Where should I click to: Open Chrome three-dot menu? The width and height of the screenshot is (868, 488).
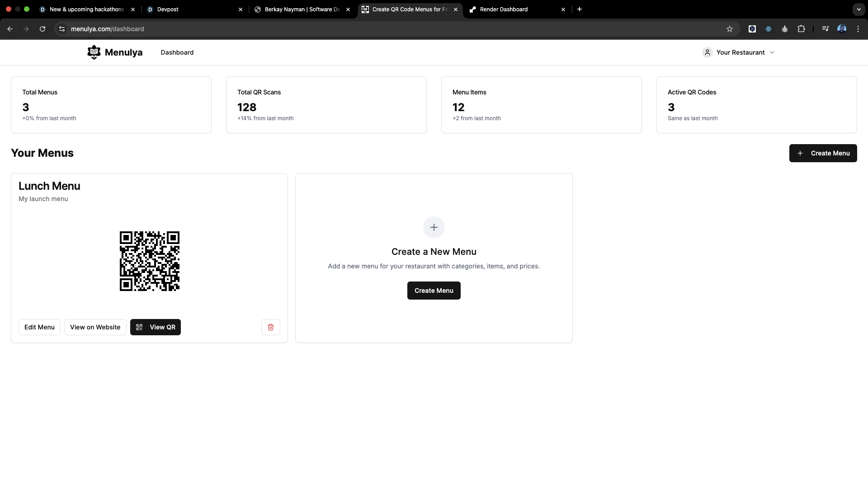(x=858, y=29)
